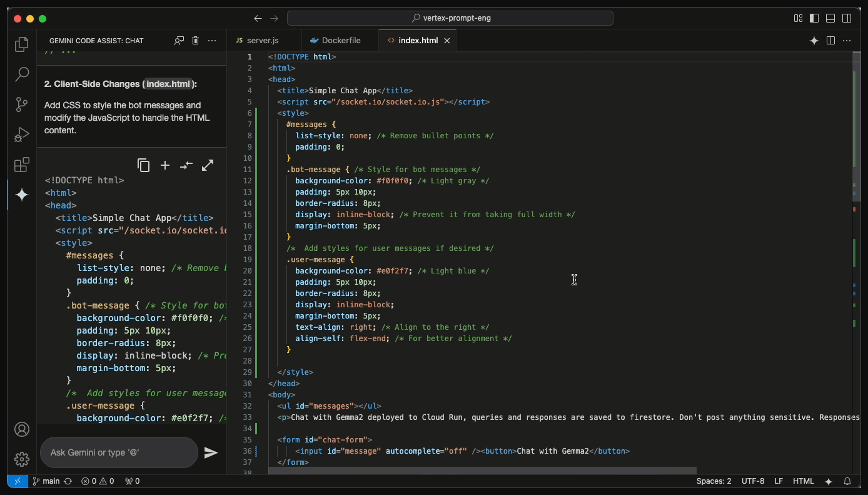The width and height of the screenshot is (868, 495).
Task: Open chat panel more actions ellipsis
Action: point(212,41)
